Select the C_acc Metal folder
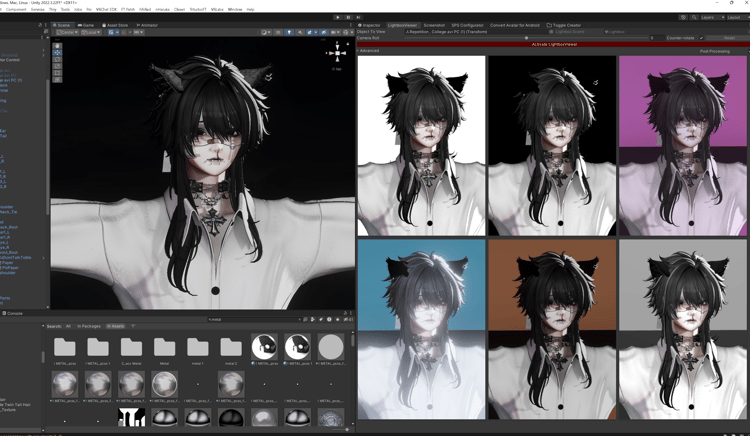The height and width of the screenshot is (436, 750). pos(131,350)
